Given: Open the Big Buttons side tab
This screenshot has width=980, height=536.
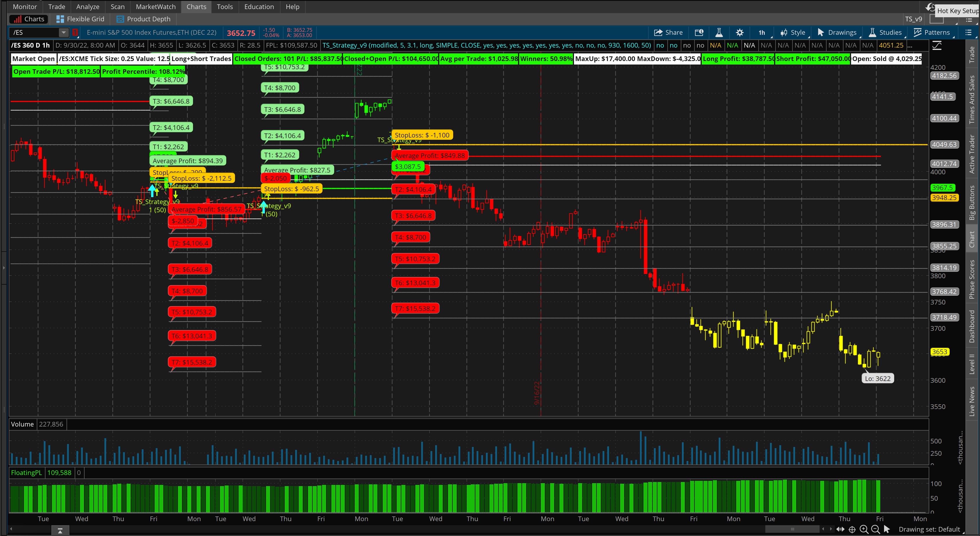Looking at the screenshot, I should point(972,203).
